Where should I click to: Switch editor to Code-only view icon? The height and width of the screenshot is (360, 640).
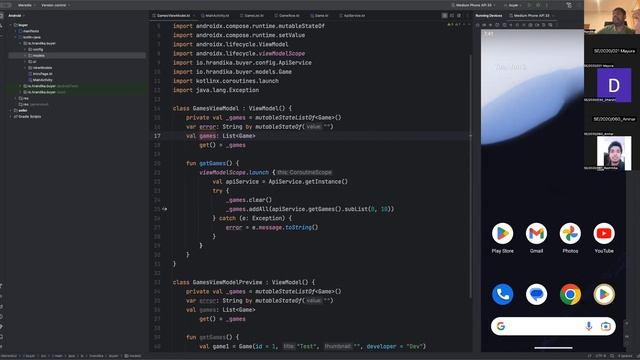[x=444, y=16]
